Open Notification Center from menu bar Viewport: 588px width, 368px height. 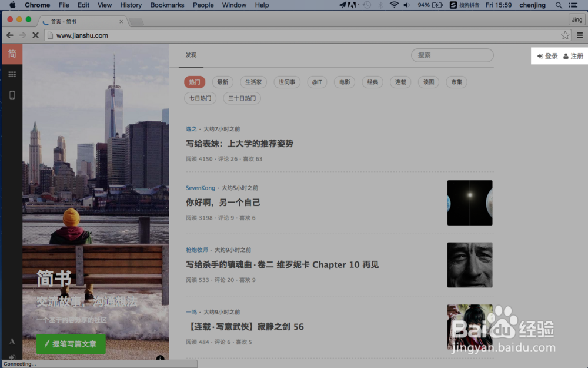[573, 5]
